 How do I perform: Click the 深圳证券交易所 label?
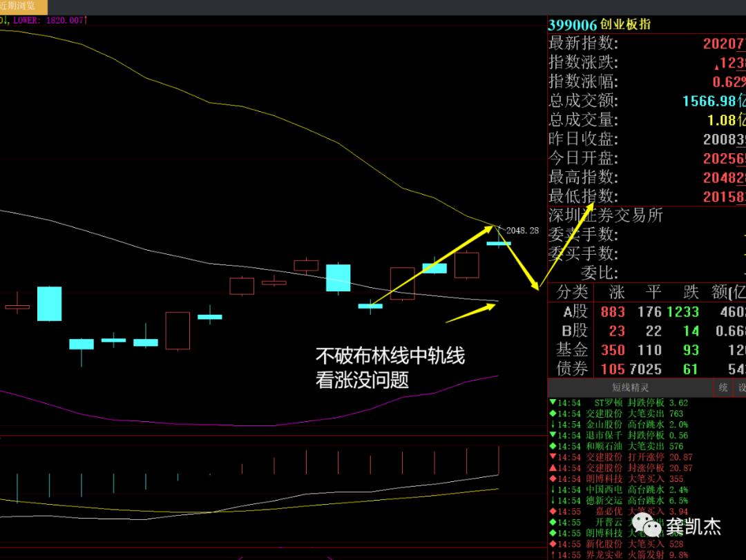[x=606, y=215]
